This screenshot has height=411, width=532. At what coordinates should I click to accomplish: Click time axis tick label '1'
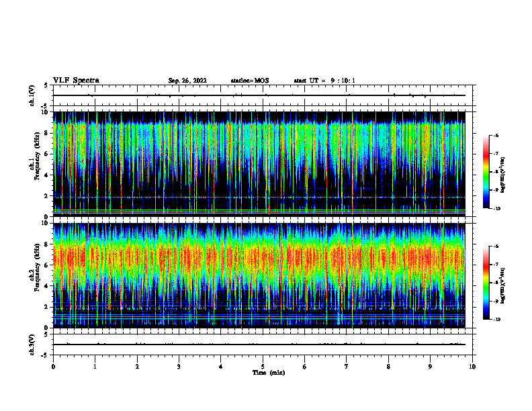95,367
